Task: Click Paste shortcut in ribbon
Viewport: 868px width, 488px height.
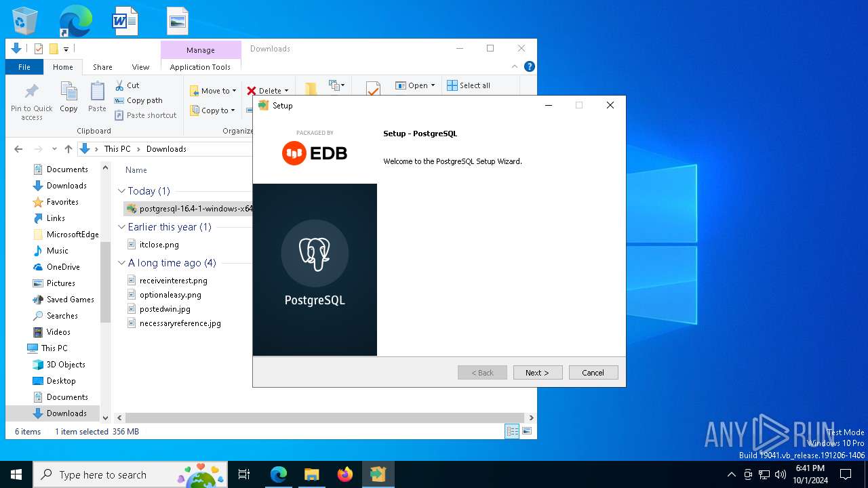Action: point(146,115)
